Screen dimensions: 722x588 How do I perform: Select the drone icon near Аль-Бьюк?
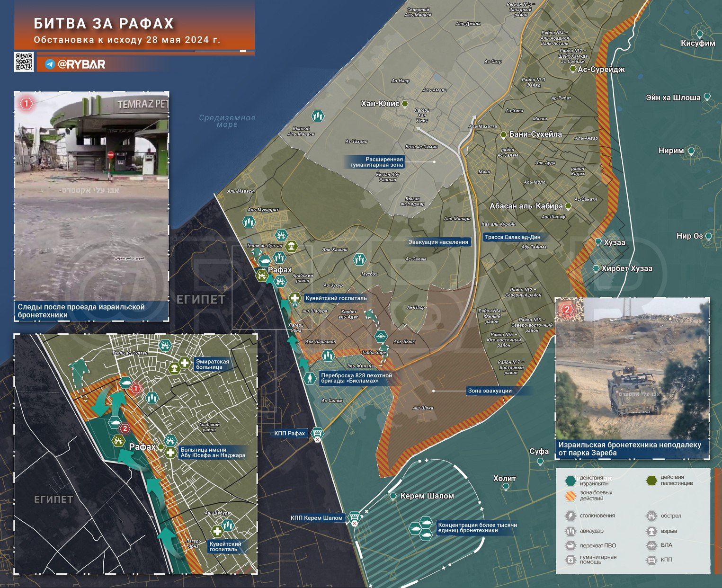(381, 337)
